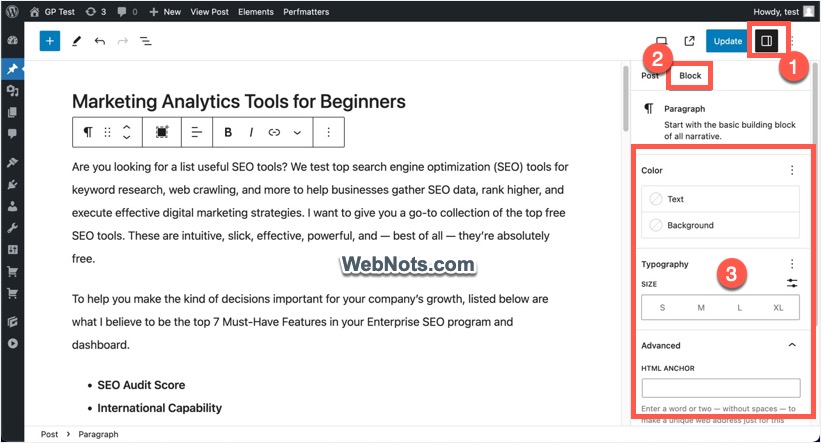Toggle the settings sidebar panel
821x443 pixels.
click(767, 41)
